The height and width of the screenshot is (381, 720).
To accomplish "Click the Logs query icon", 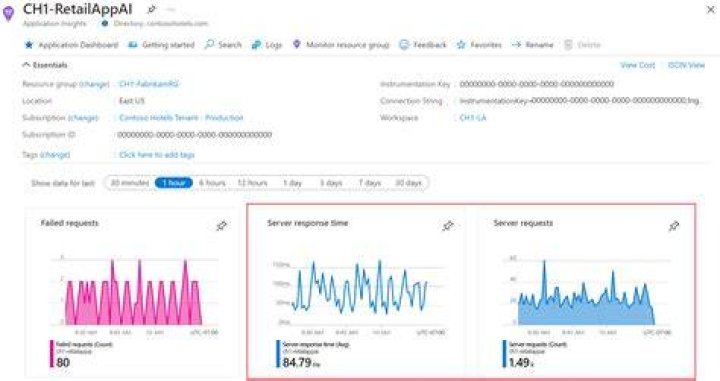I will coord(256,45).
